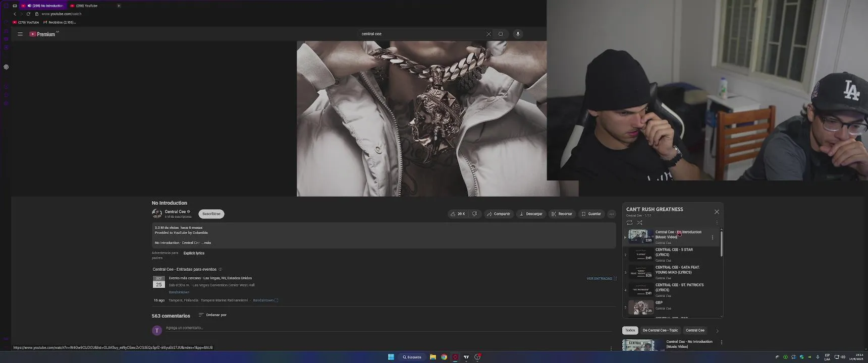Show info about Entradas para eventos

point(220,269)
